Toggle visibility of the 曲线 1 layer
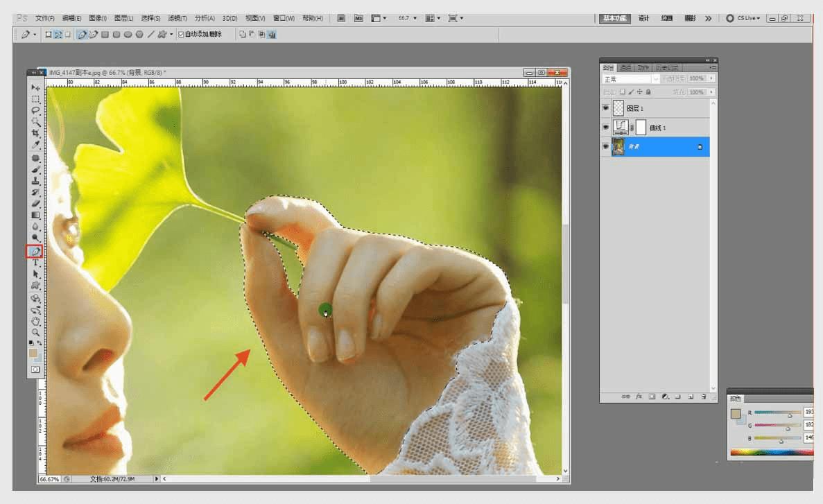The height and width of the screenshot is (504, 823). coord(606,128)
